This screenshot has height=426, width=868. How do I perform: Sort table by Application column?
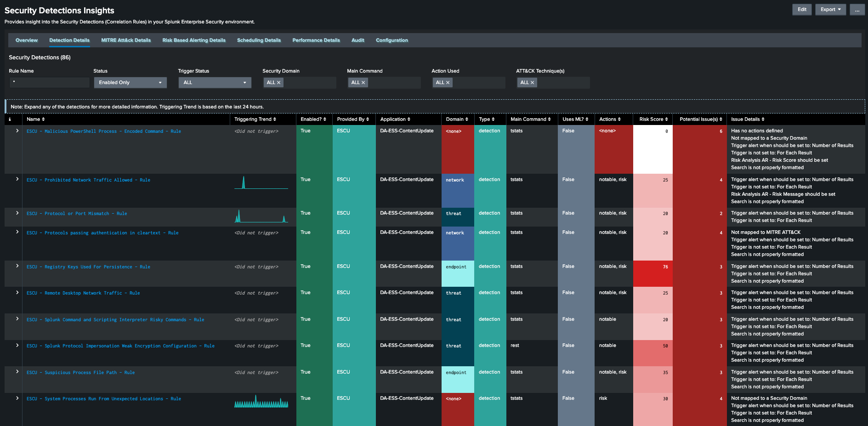point(395,119)
